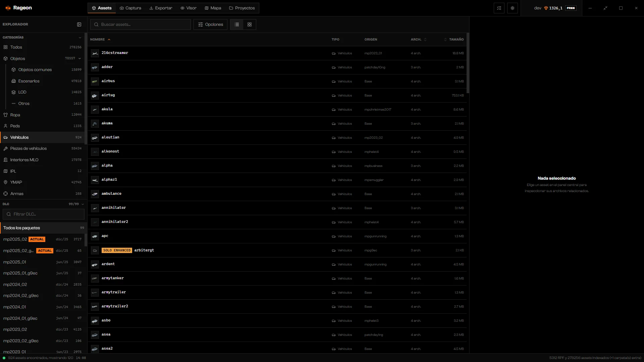The width and height of the screenshot is (644, 362).
Task: Click the LOD layers icon
Action: pos(13,92)
